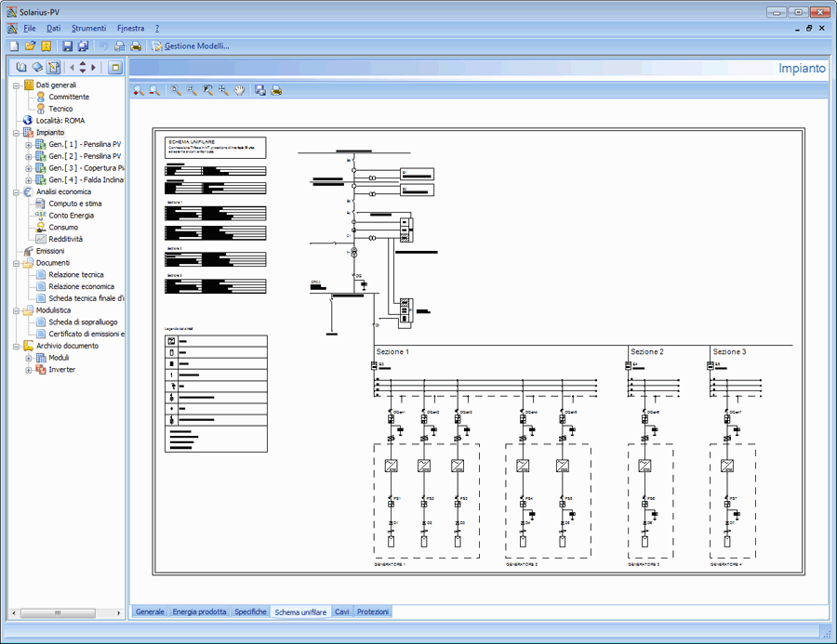Screen dimensions: 837x644
Task: Expand the Inverter archive node
Action: (29, 370)
